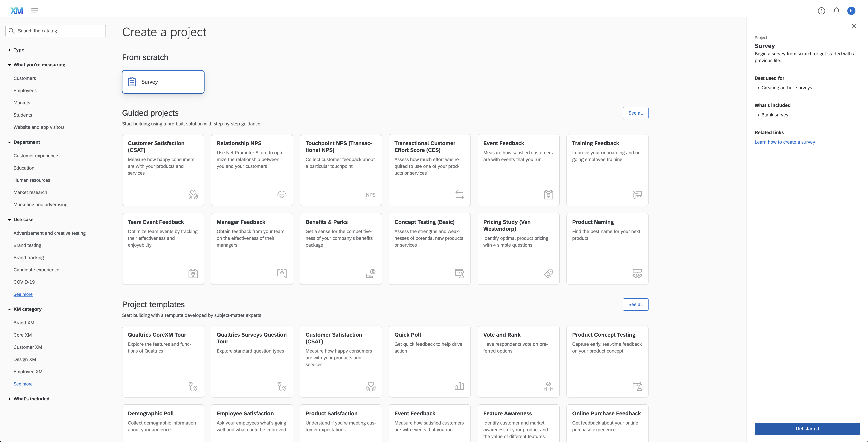Select the Survey clipboard icon under From scratch
The image size is (868, 442).
point(132,81)
